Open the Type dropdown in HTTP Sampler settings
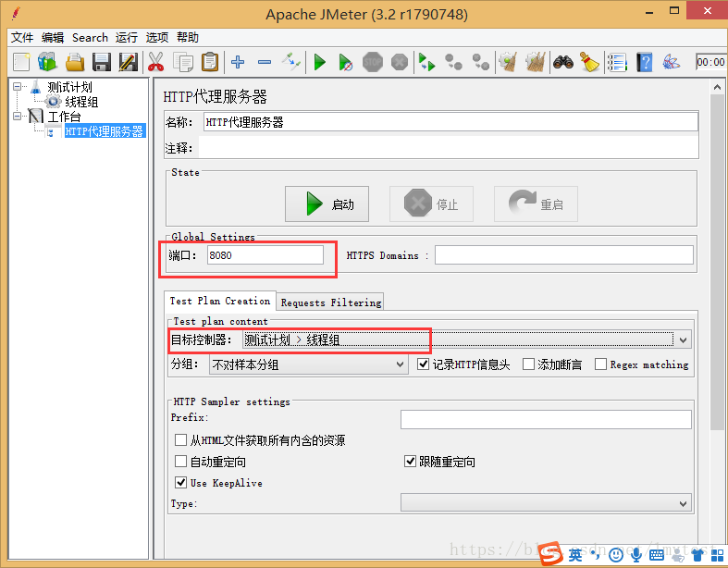728x568 pixels. 546,503
